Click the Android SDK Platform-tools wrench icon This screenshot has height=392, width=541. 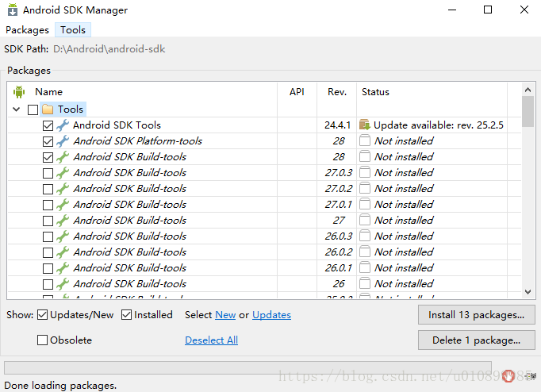63,141
